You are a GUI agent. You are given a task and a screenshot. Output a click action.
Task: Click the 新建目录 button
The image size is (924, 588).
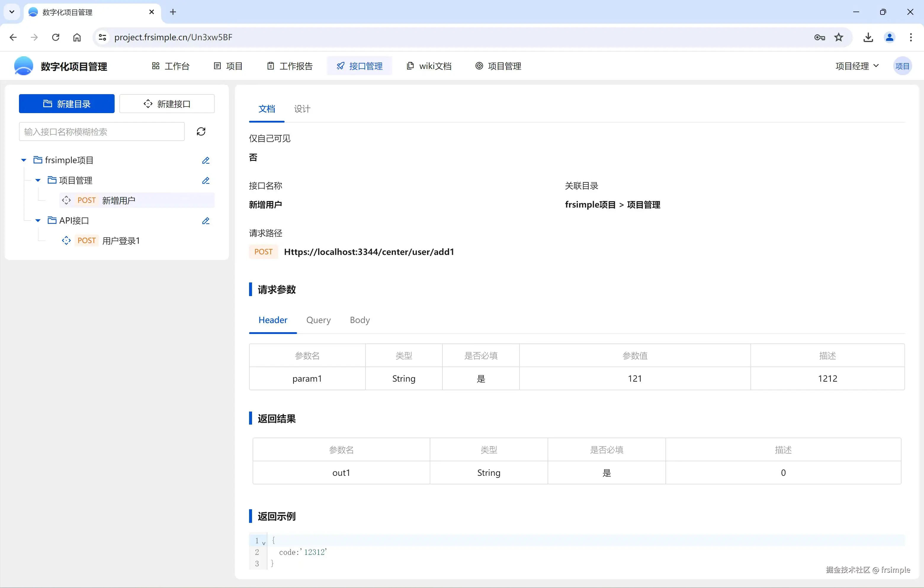(x=66, y=104)
